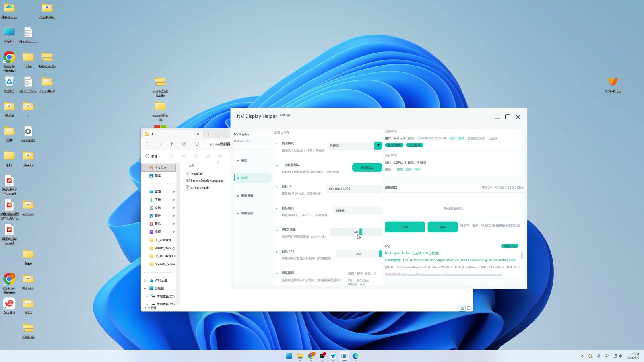Close the File Explorer tab named 1
644x362 pixels.
tap(198, 134)
